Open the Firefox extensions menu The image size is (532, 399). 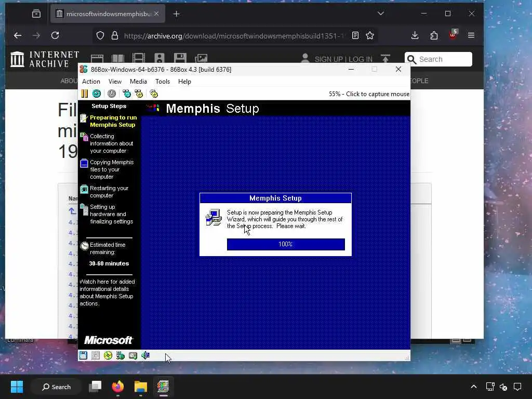pos(434,35)
